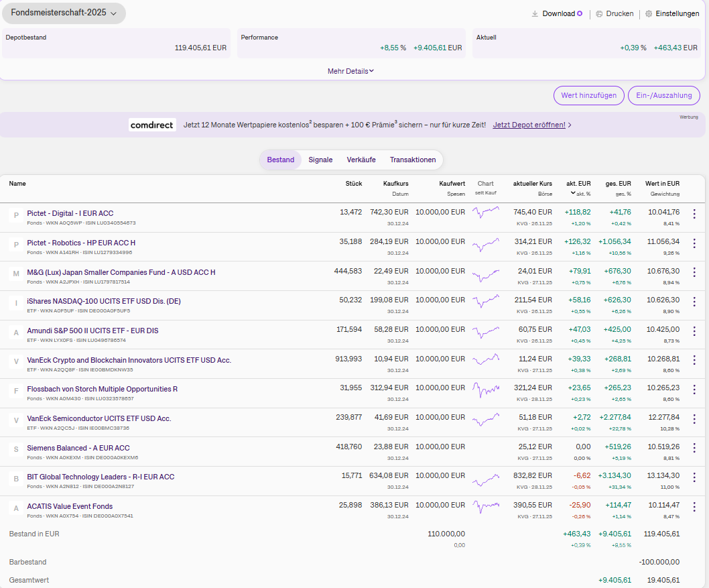Open three-dot menu for ACATIS Value Event Fonds
This screenshot has height=588, width=709.
tap(694, 507)
